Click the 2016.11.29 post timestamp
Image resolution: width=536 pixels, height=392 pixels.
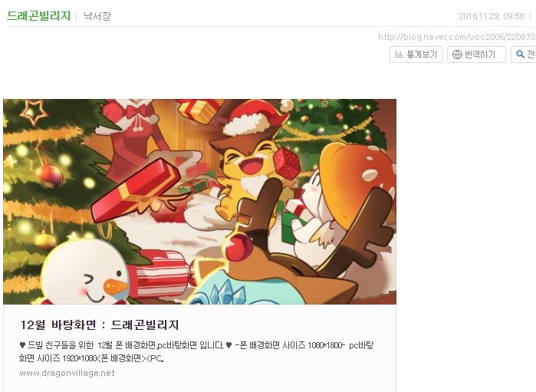pyautogui.click(x=492, y=16)
